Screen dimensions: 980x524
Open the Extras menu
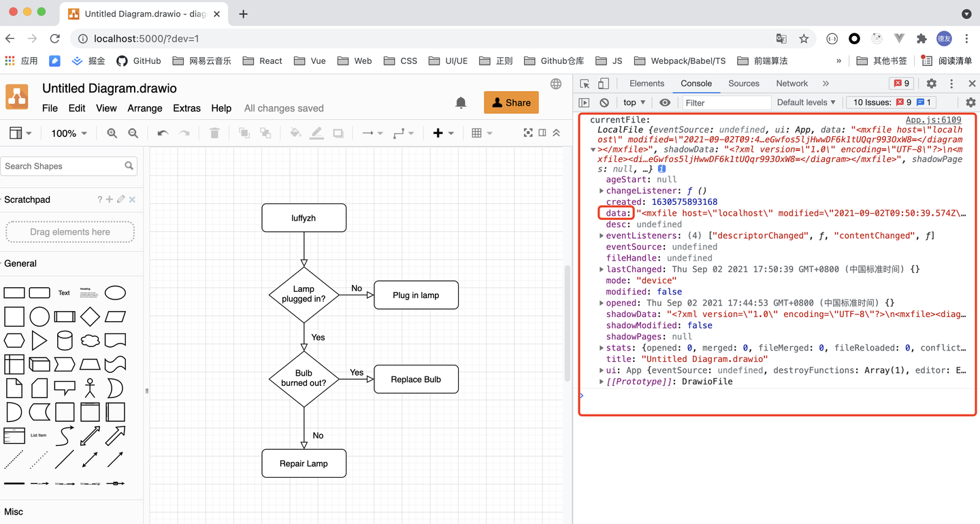(186, 108)
